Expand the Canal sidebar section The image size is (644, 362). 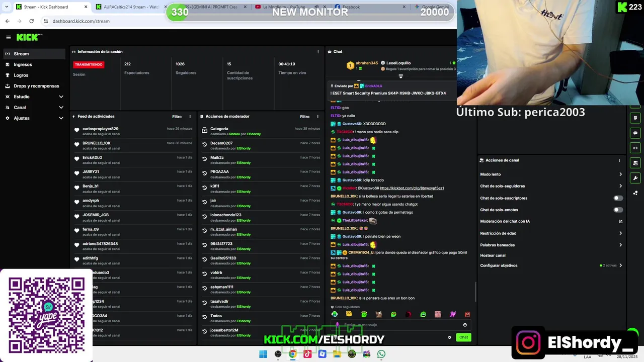tap(61, 107)
